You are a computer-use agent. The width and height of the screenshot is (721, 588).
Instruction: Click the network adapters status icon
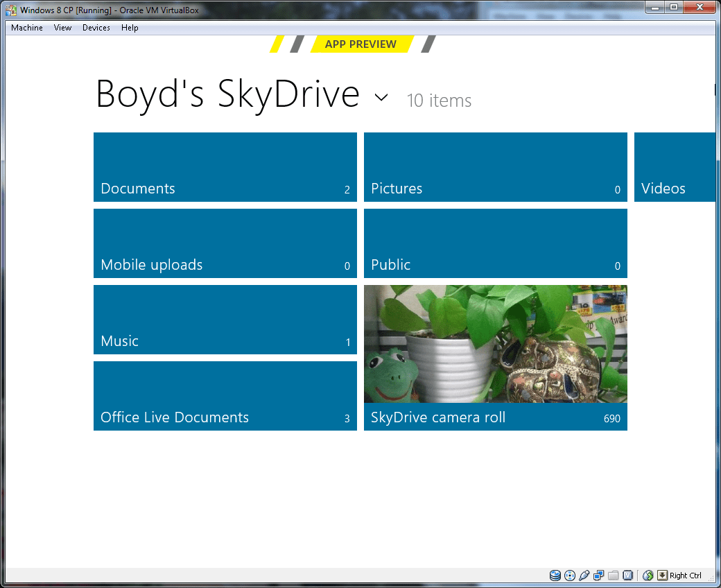click(599, 575)
